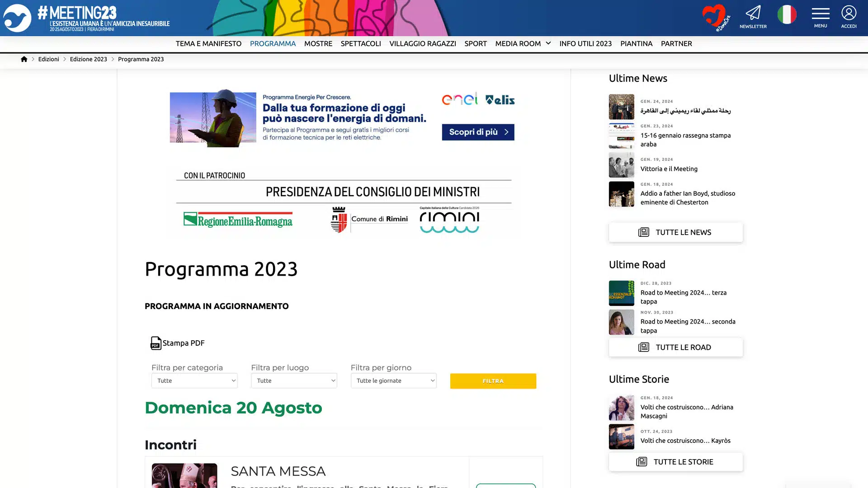The width and height of the screenshot is (868, 488).
Task: Click the Scopri di più banner button
Action: coord(478,132)
